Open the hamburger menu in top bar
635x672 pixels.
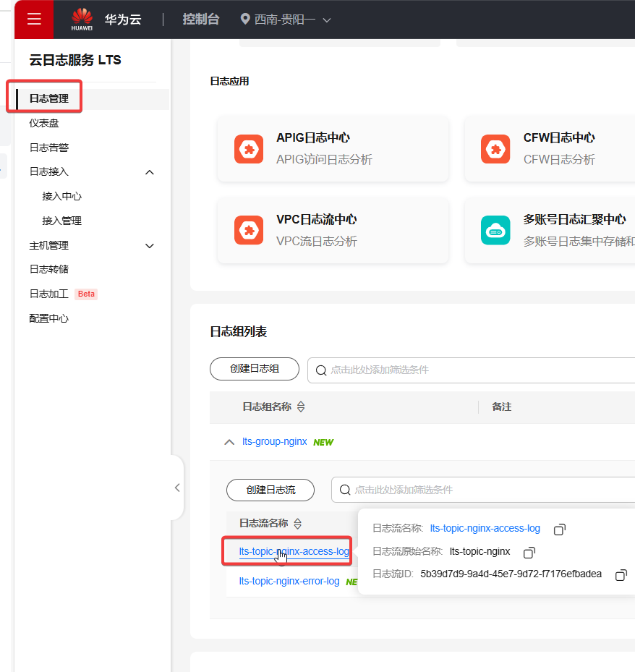coord(34,20)
